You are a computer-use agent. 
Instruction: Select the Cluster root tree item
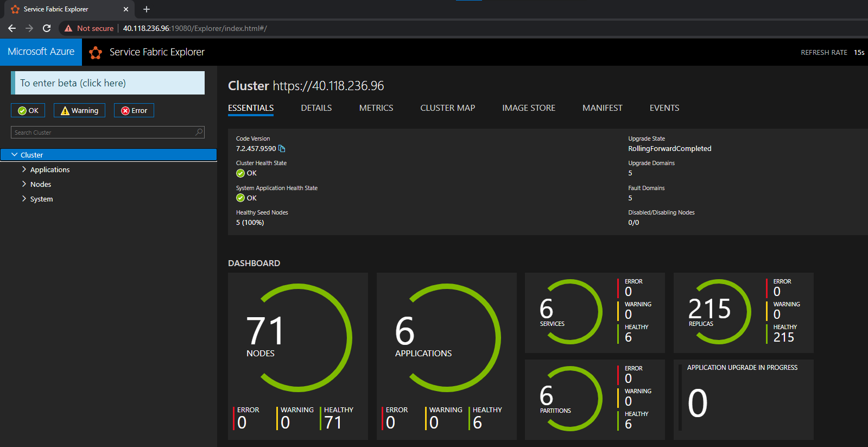109,155
